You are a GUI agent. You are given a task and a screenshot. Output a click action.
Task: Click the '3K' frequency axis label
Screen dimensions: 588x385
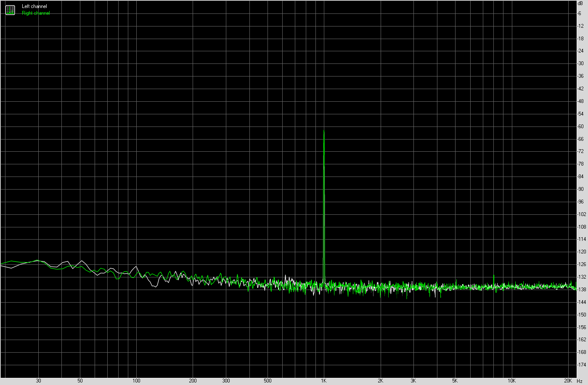413,381
